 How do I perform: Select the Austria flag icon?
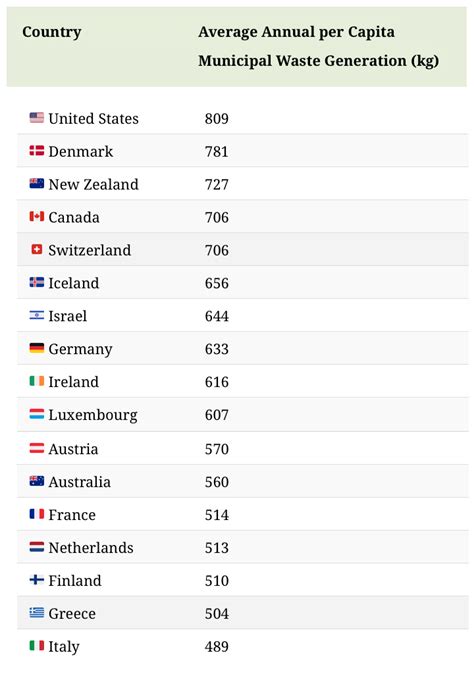(x=37, y=448)
